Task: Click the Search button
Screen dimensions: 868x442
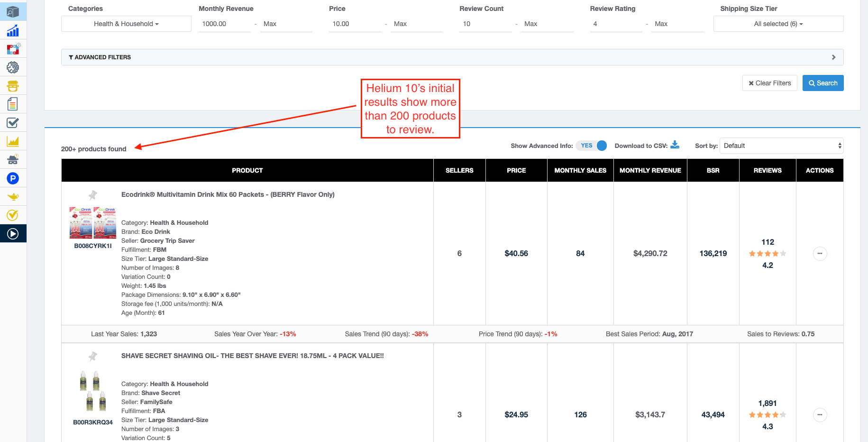Action: (823, 83)
